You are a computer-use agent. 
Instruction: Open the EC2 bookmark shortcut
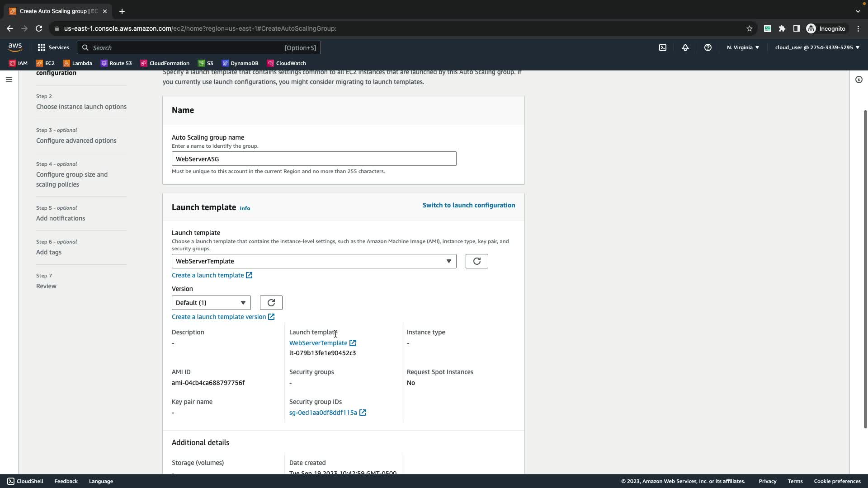pos(45,63)
